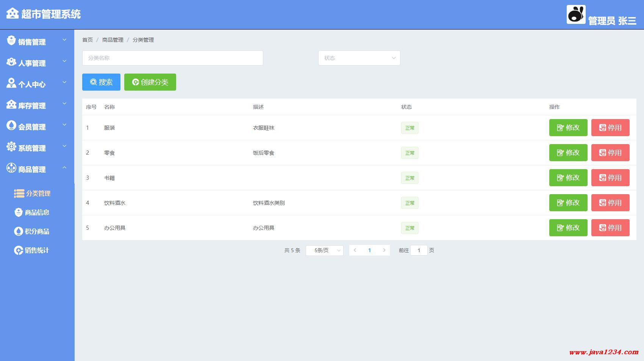Click the 会员管理 droplet icon
Viewport: 644px width, 361px height.
click(11, 125)
